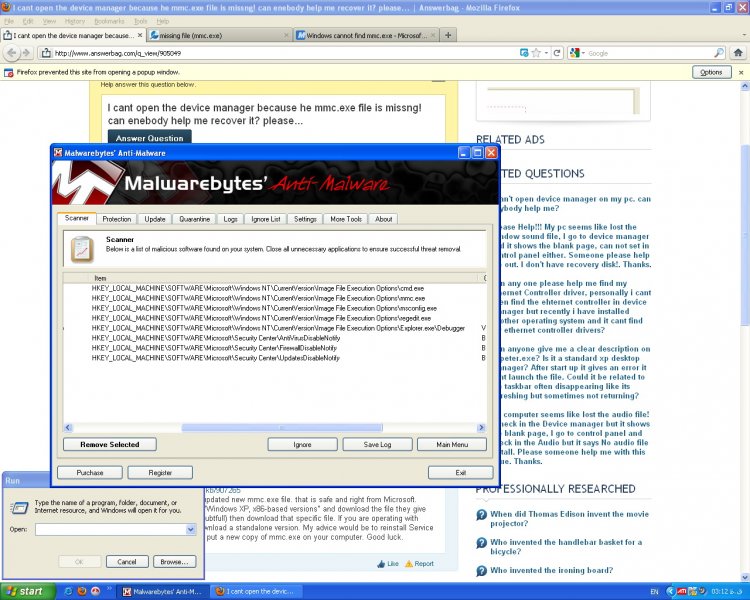Viewport: 750px width, 600px height.
Task: Click the Register button
Action: (x=160, y=473)
